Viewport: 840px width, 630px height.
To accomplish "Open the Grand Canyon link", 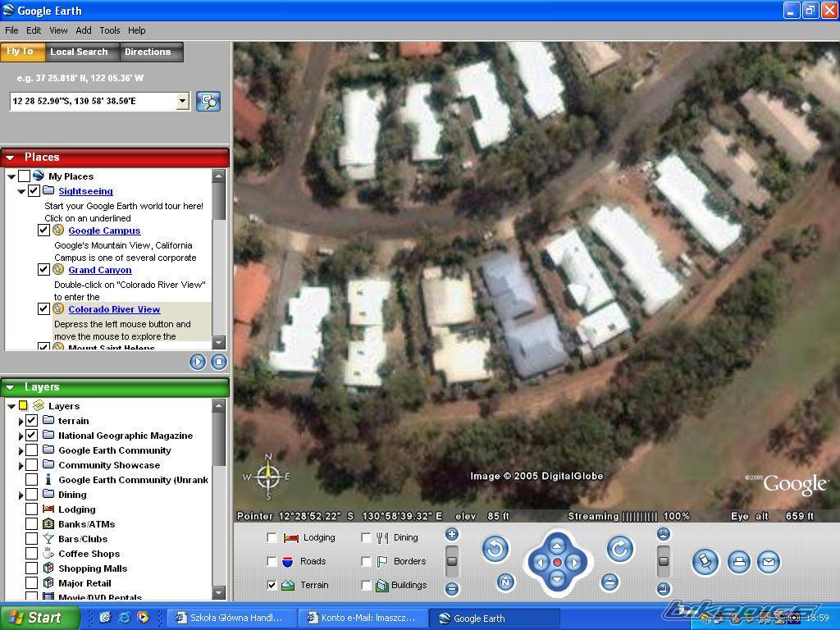I will [x=99, y=270].
